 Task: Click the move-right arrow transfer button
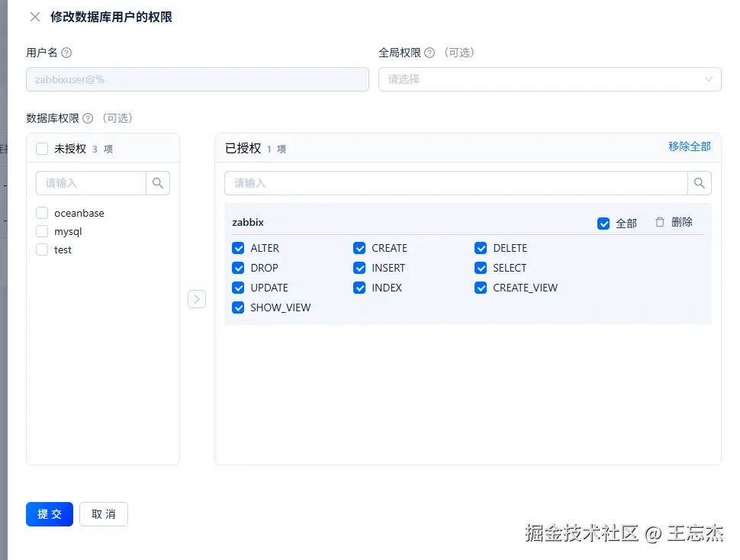point(197,298)
